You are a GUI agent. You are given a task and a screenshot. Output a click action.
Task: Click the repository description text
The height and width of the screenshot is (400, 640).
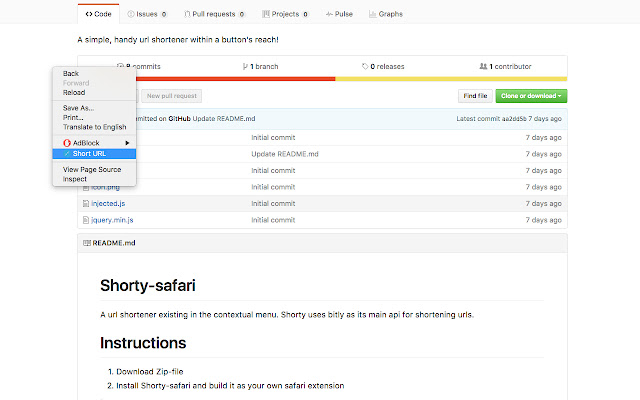(x=178, y=40)
